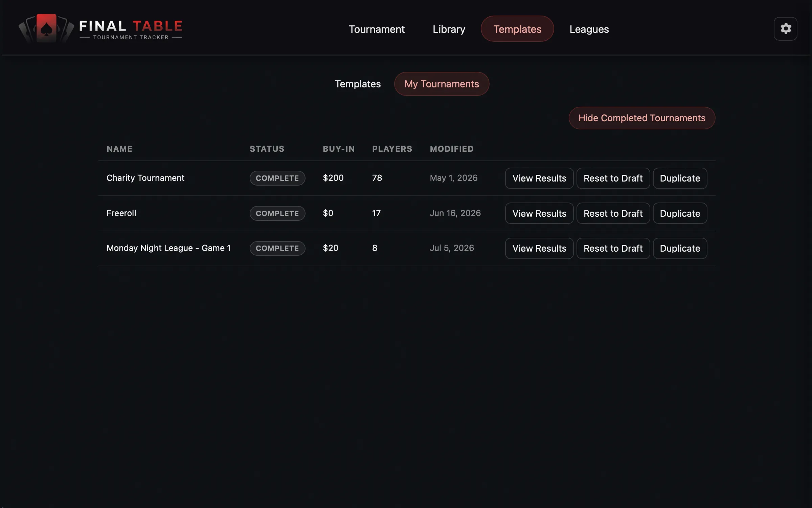The height and width of the screenshot is (508, 812).
Task: Select the My Tournaments sub-tab
Action: coord(442,84)
